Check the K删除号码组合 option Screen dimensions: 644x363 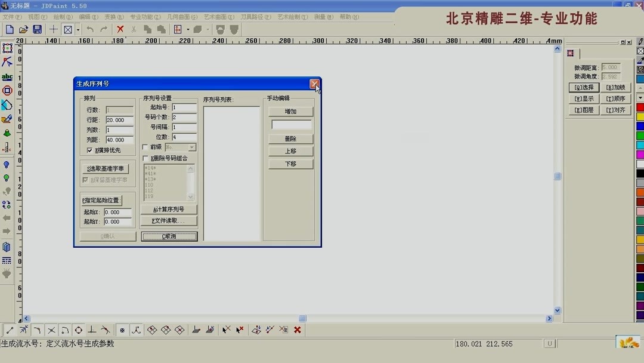tap(144, 158)
